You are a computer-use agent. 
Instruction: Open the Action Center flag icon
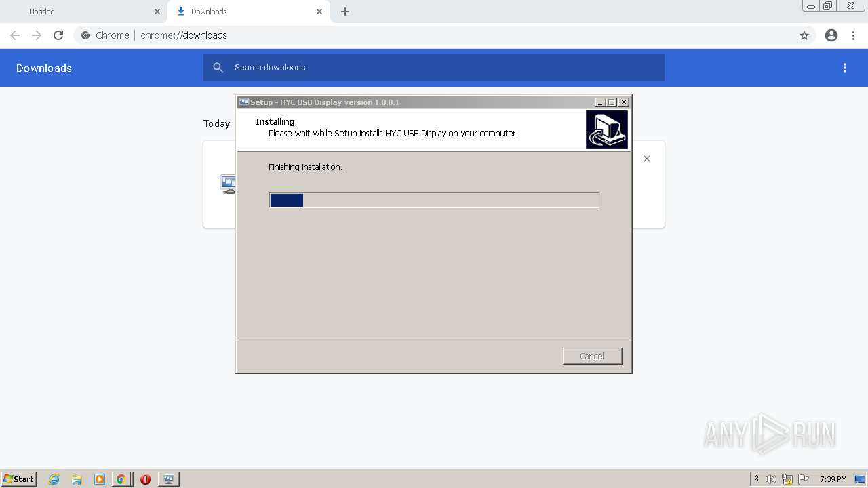coord(804,479)
